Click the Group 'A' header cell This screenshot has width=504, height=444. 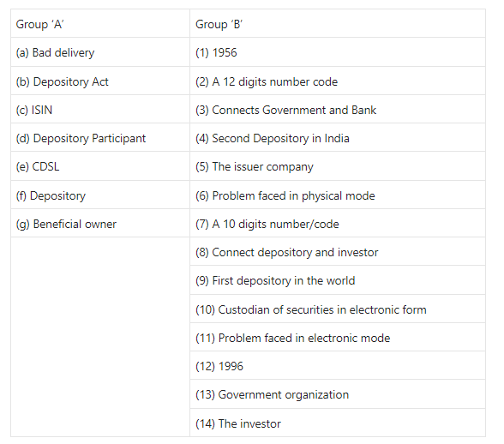click(100, 23)
